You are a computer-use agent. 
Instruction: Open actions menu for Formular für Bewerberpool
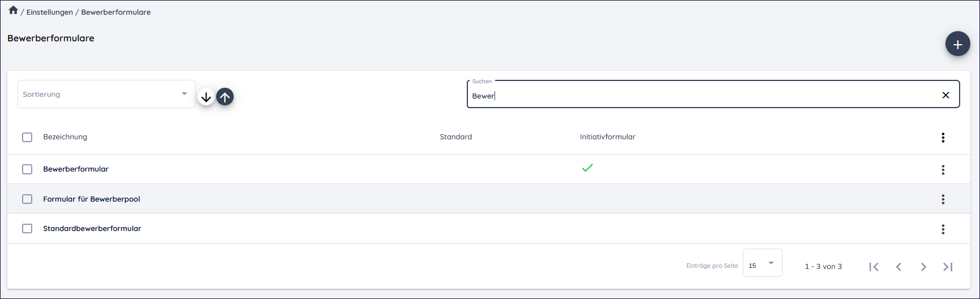coord(943,199)
